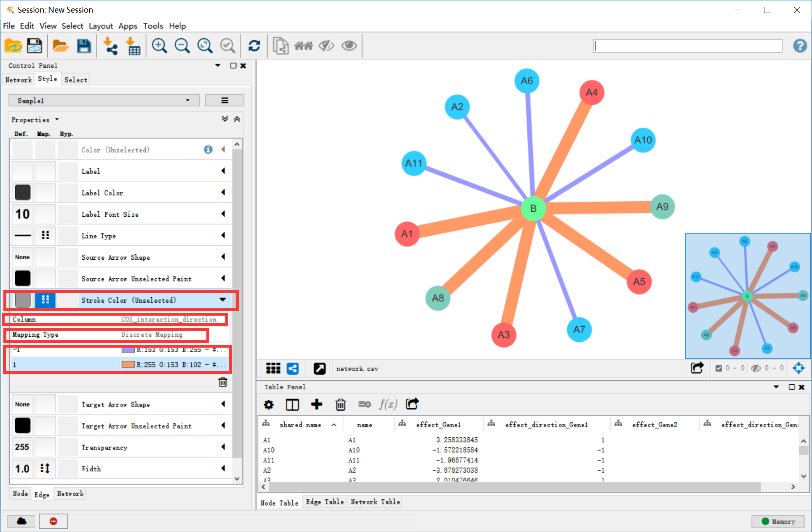Zoom to selected region icon
Image resolution: width=812 pixels, height=532 pixels.
coord(227,46)
